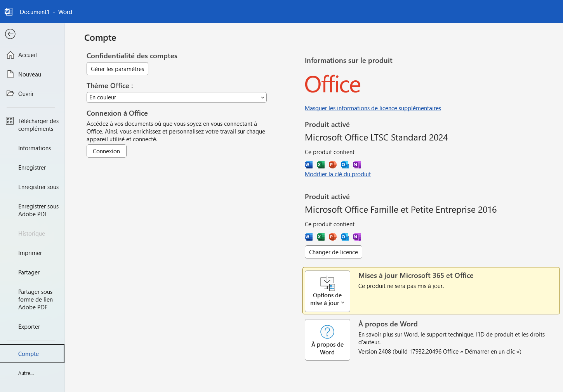
Task: Click PowerPoint icon under LTSC Standard 2024
Action: tap(333, 165)
